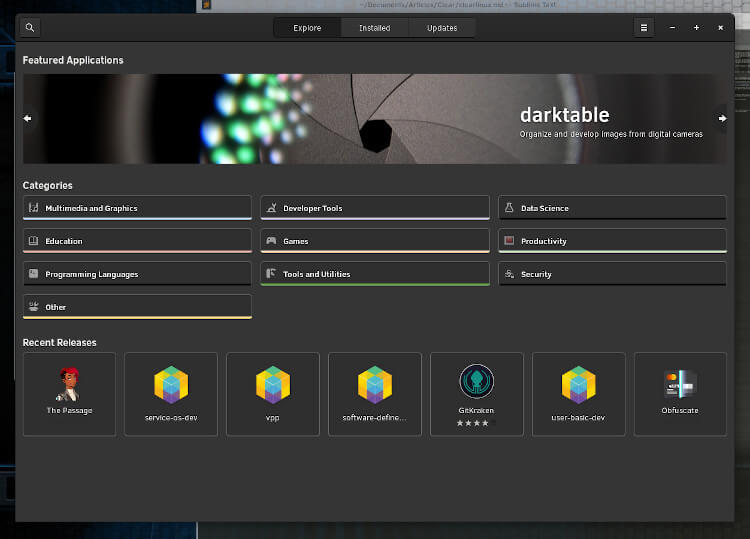Click the Obfuscate app icon
The image size is (750, 539).
coord(680,384)
